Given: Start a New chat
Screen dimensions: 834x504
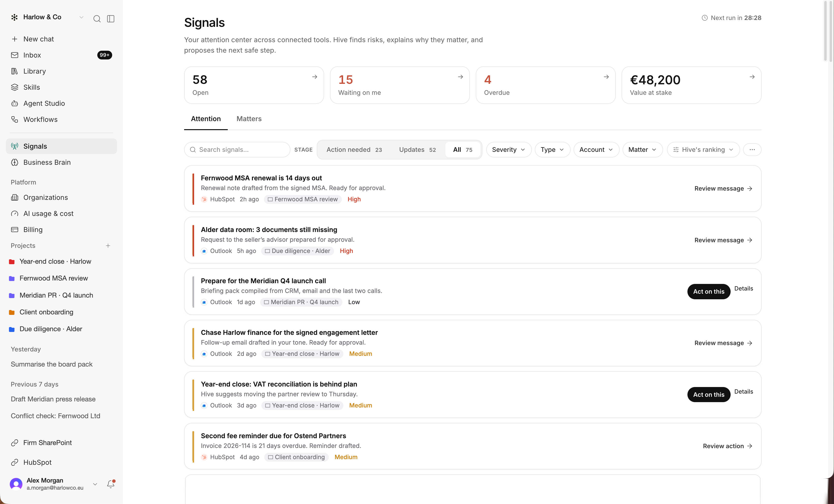Looking at the screenshot, I should (61, 39).
